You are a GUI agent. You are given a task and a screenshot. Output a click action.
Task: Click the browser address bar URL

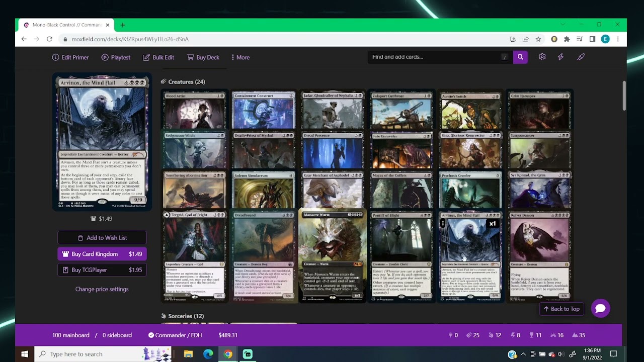click(x=130, y=39)
